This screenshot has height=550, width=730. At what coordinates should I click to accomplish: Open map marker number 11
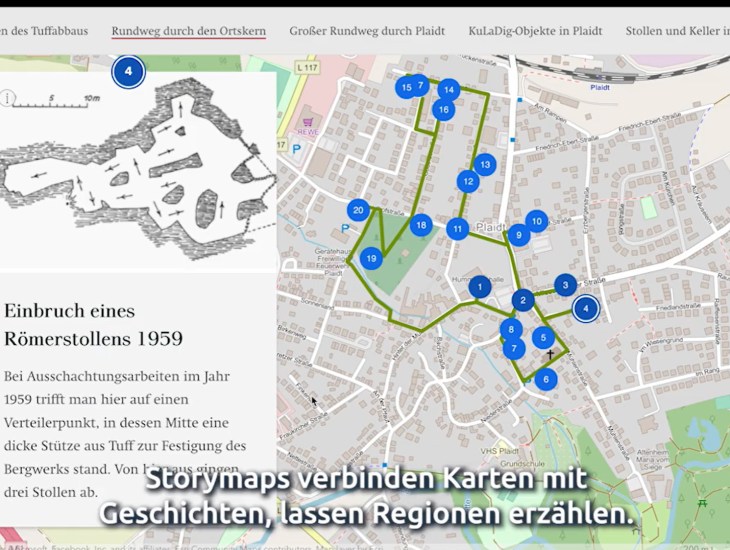[457, 229]
